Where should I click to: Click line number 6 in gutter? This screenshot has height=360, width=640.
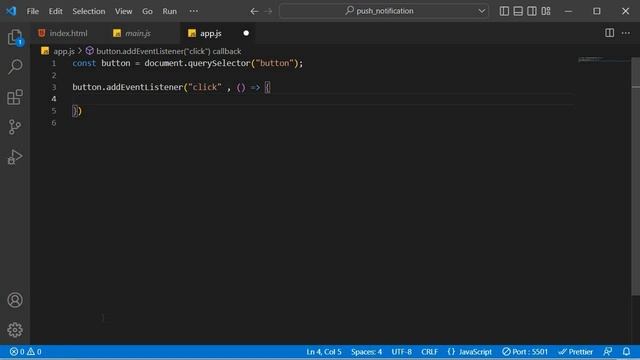click(x=53, y=122)
